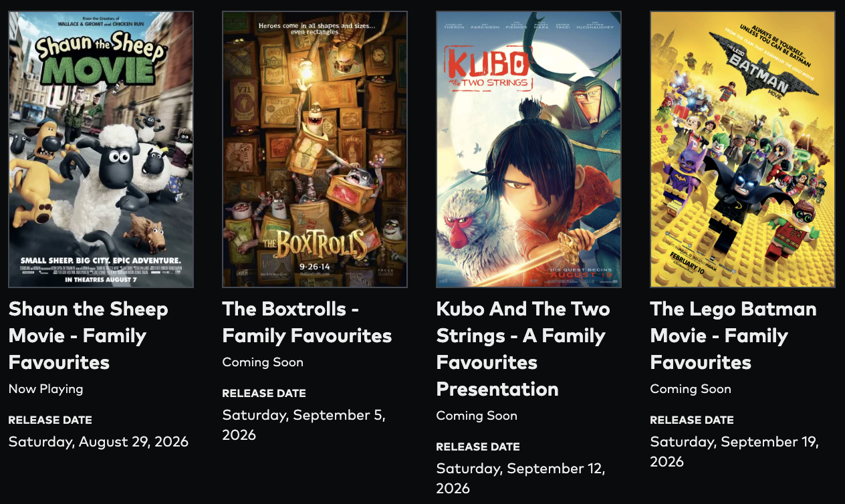Click the Shaun the Sheep Movie title link
The width and height of the screenshot is (845, 504).
pos(88,336)
